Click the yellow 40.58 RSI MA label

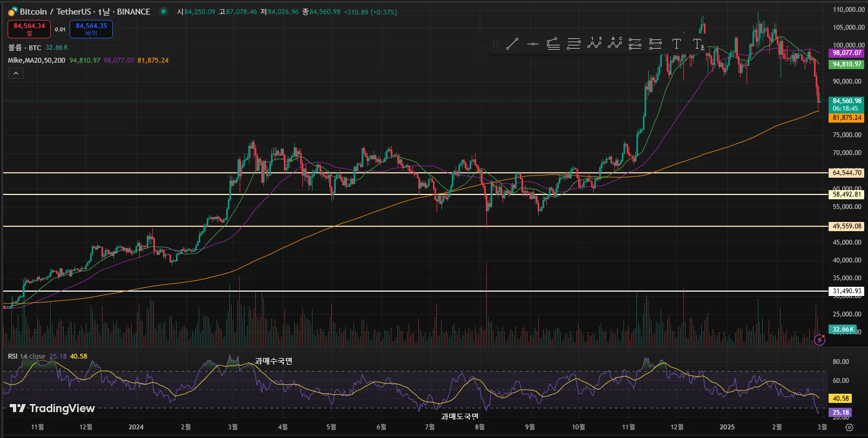tap(840, 399)
